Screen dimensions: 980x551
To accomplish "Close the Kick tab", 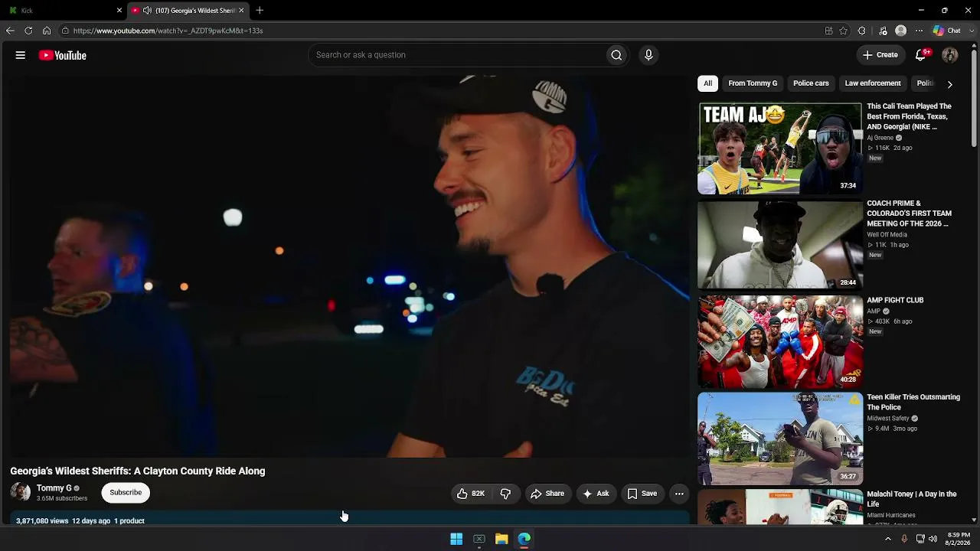I will click(119, 11).
